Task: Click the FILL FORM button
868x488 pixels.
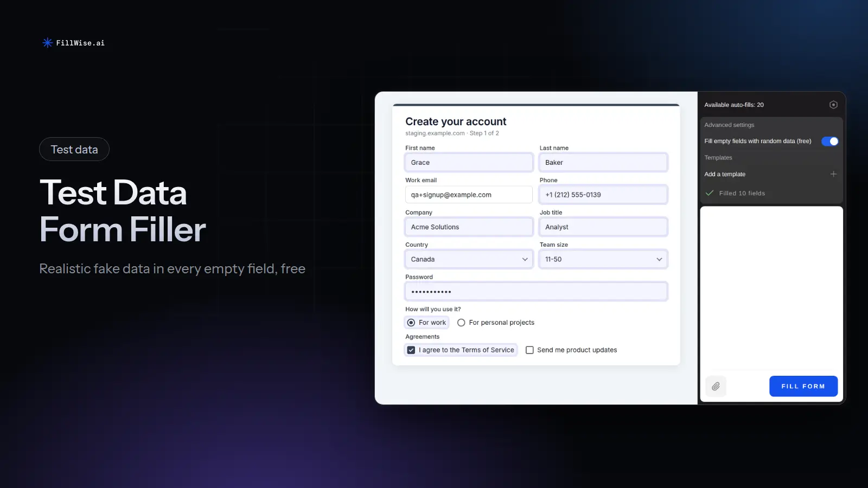Action: click(803, 386)
